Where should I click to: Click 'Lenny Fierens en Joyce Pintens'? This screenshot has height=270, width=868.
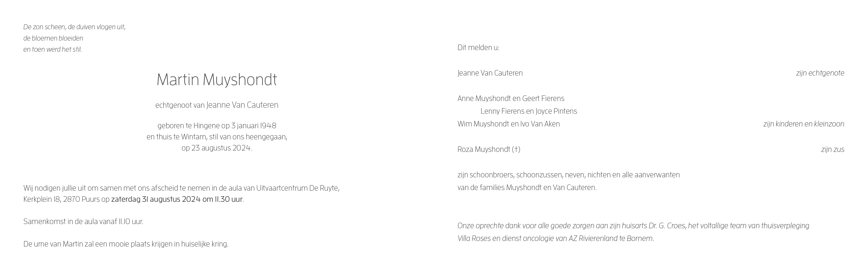(x=529, y=111)
